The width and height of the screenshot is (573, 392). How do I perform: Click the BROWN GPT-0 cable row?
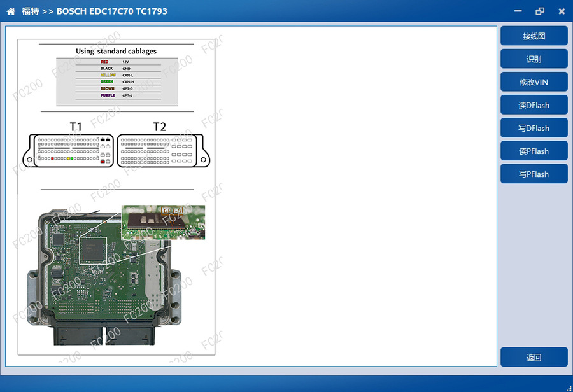point(118,88)
